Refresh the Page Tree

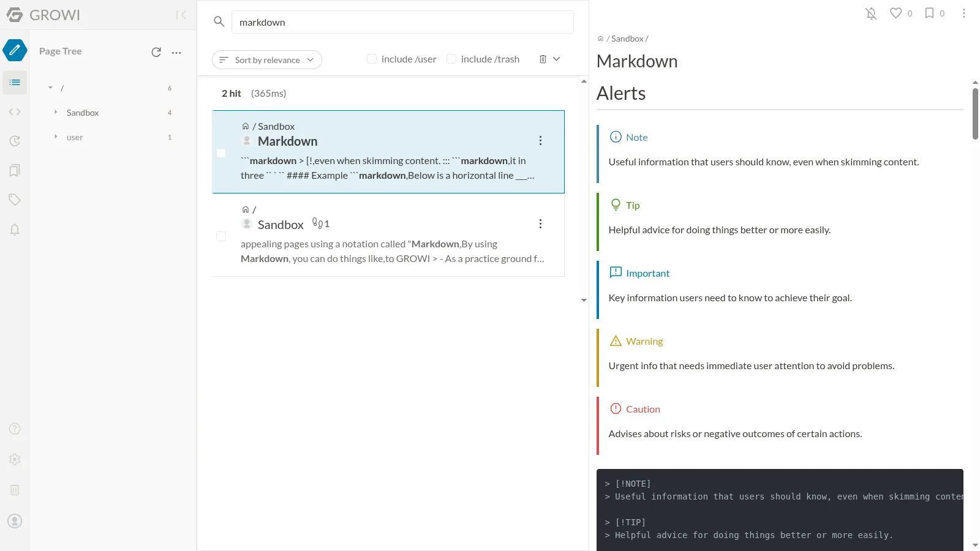coord(156,52)
